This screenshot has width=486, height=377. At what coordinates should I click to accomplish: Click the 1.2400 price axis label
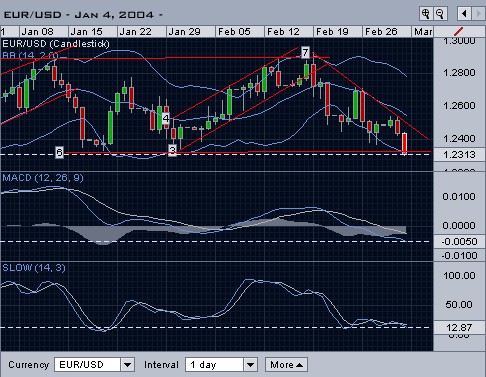pyautogui.click(x=459, y=138)
